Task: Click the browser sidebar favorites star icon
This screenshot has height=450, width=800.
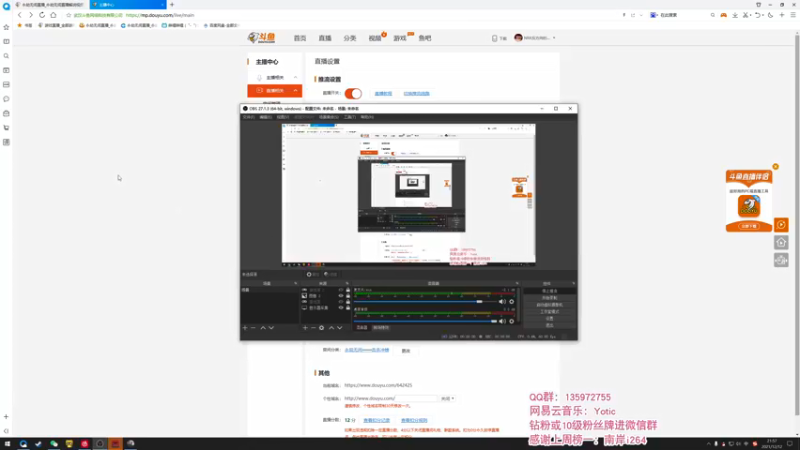Action: pyautogui.click(x=6, y=27)
